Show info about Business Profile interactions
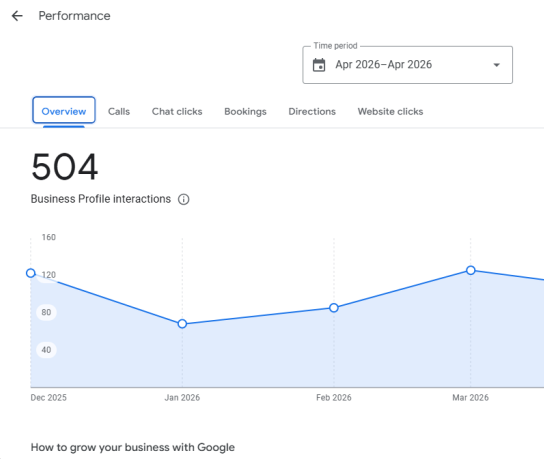This screenshot has height=459, width=544. [184, 199]
